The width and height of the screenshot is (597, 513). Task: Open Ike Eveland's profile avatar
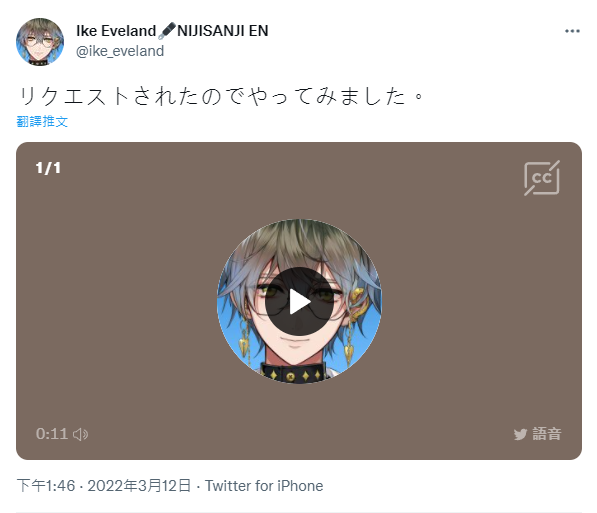[40, 42]
